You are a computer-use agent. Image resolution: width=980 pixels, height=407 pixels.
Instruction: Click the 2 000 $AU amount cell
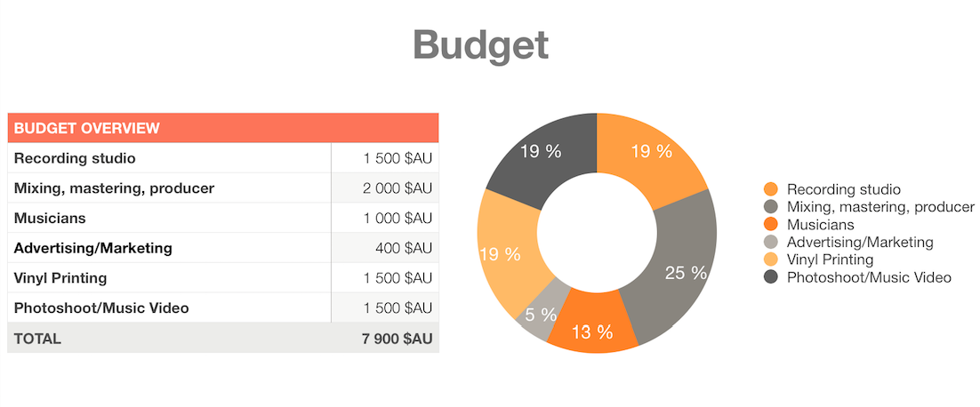coord(397,188)
